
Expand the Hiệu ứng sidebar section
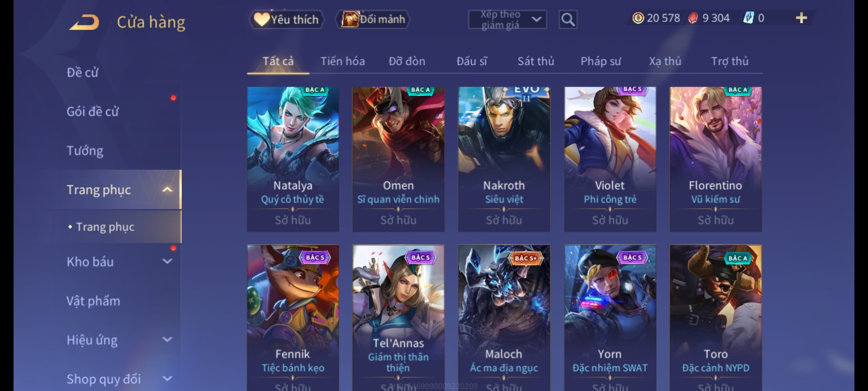(x=167, y=340)
